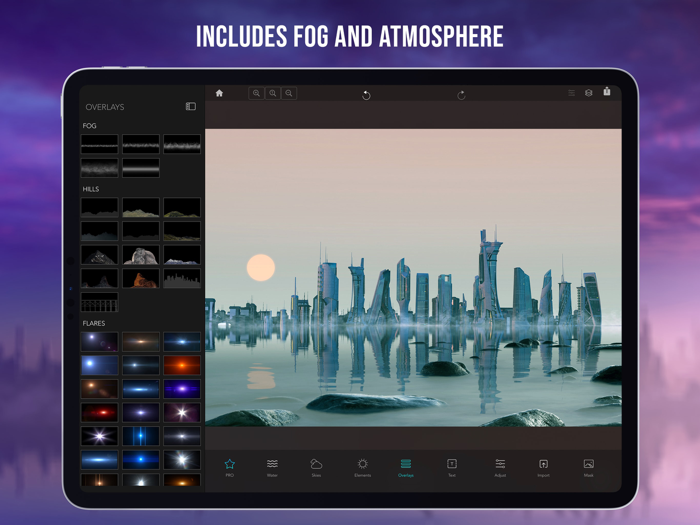This screenshot has height=525, width=700.
Task: Open the layers stack icon in top bar
Action: coord(588,93)
